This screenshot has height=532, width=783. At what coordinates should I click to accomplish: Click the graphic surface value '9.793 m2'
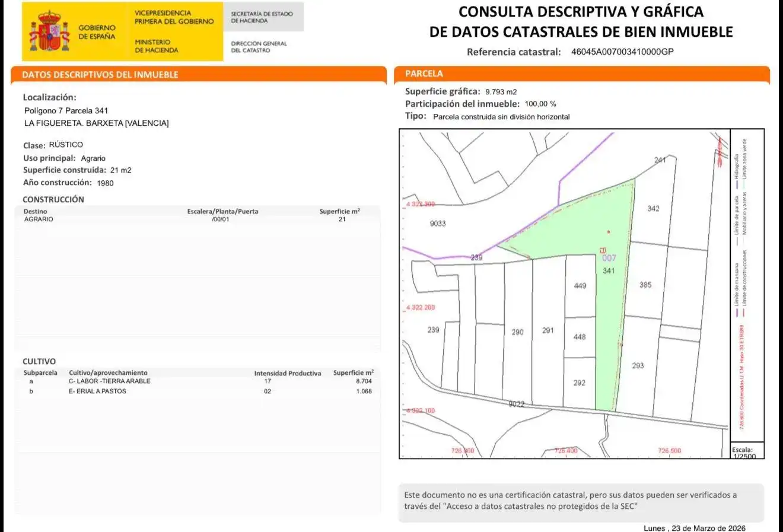point(501,92)
